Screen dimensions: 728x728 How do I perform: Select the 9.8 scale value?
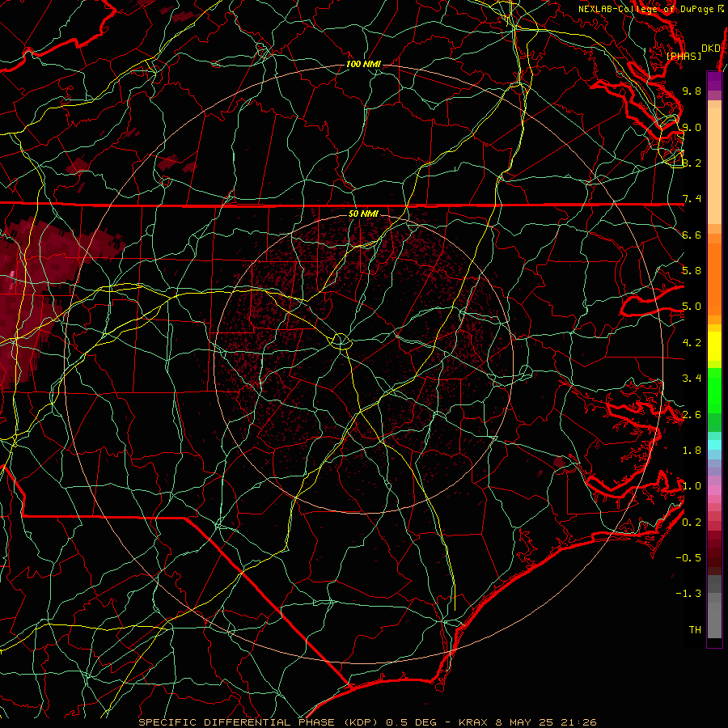point(692,91)
